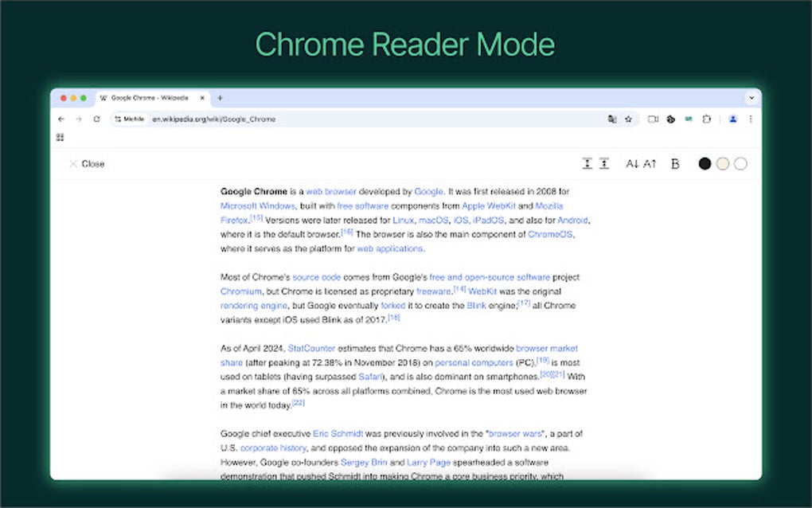The width and height of the screenshot is (812, 508).
Task: Open the tab search dropdown arrow
Action: tap(751, 97)
